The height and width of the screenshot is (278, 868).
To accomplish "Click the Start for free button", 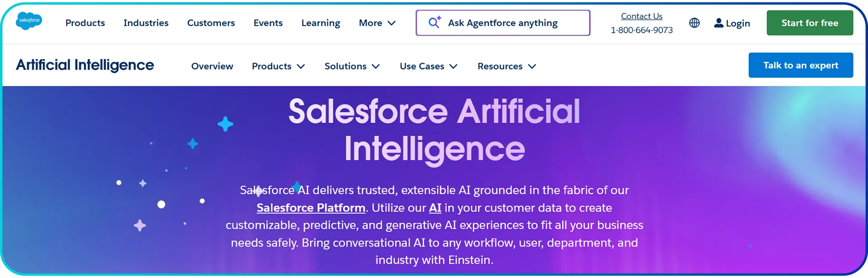I will coord(810,22).
